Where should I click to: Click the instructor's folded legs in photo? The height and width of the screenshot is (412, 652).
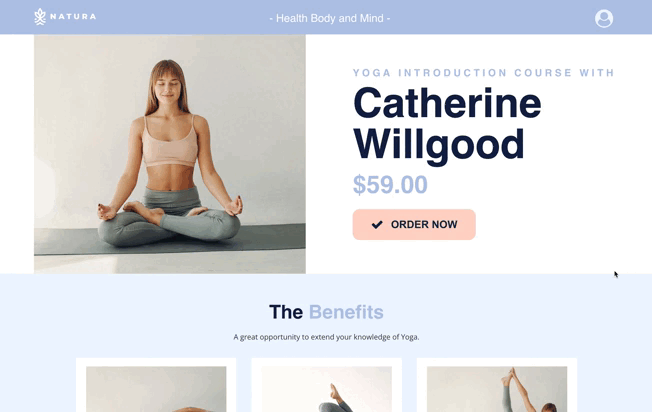169,224
